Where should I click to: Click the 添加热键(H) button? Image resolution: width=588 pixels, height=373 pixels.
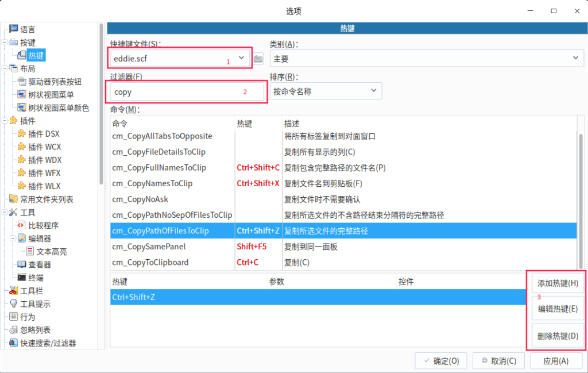point(557,283)
